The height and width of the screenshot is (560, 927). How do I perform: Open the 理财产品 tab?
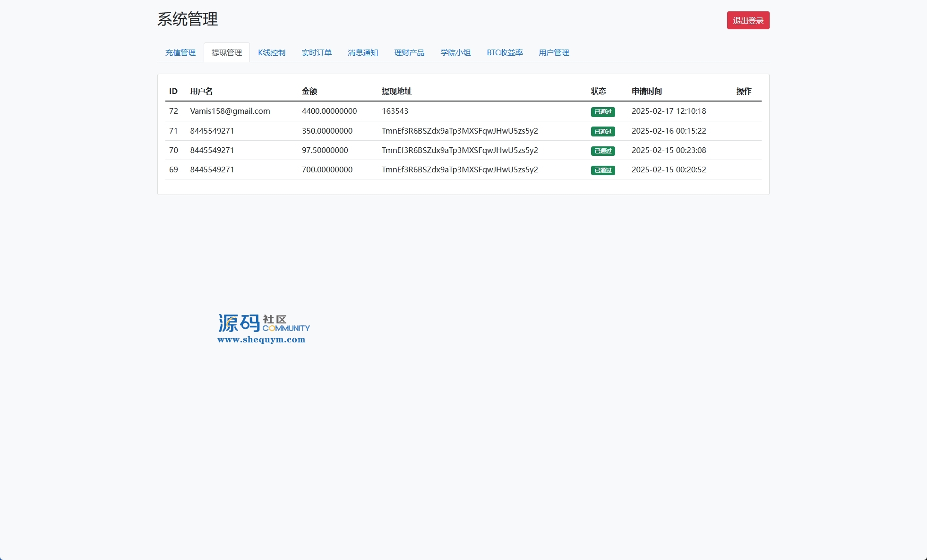coord(409,52)
